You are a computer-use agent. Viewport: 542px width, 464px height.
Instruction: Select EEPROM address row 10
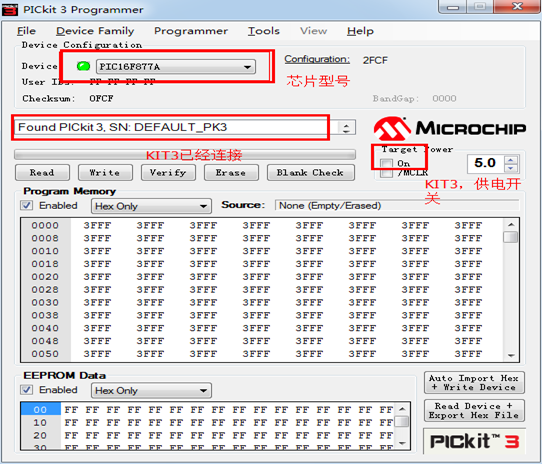click(40, 423)
